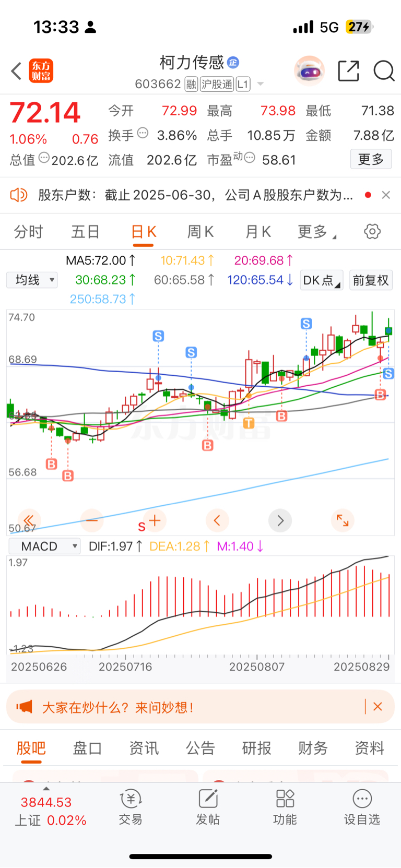
Task: Open the 均线 indicator dropdown
Action: pyautogui.click(x=32, y=280)
